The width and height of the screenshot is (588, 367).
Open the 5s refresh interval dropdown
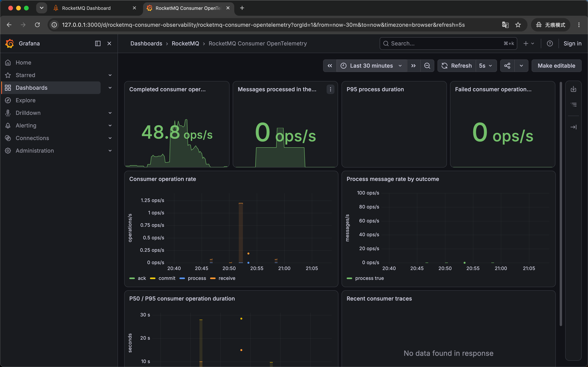tap(486, 66)
